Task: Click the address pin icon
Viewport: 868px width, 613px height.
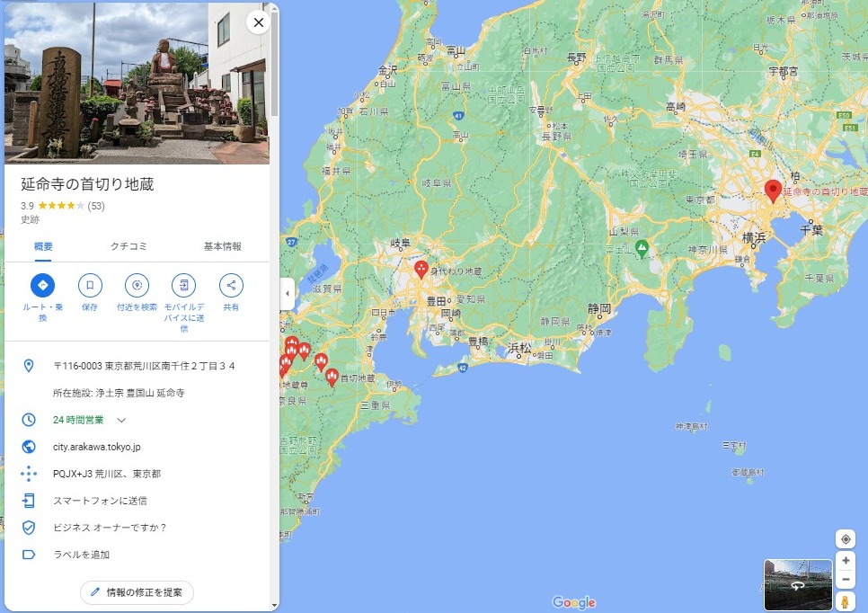Action: click(x=29, y=366)
